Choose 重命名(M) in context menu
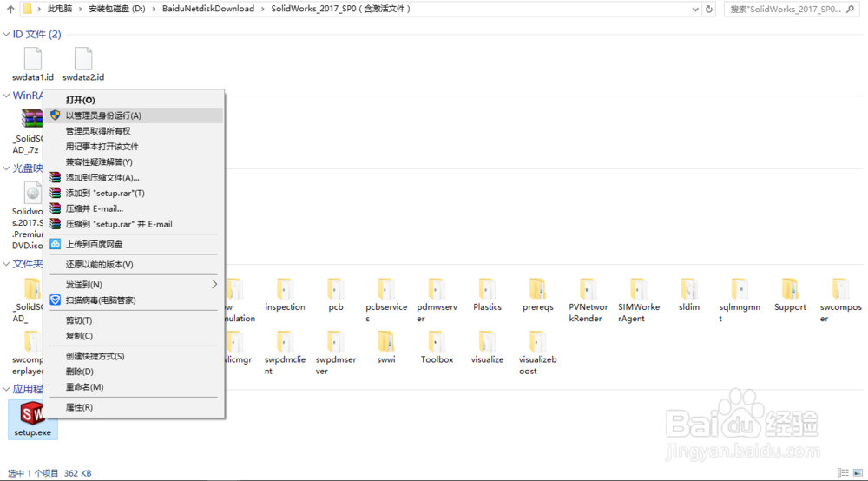The width and height of the screenshot is (868, 481). (134, 387)
